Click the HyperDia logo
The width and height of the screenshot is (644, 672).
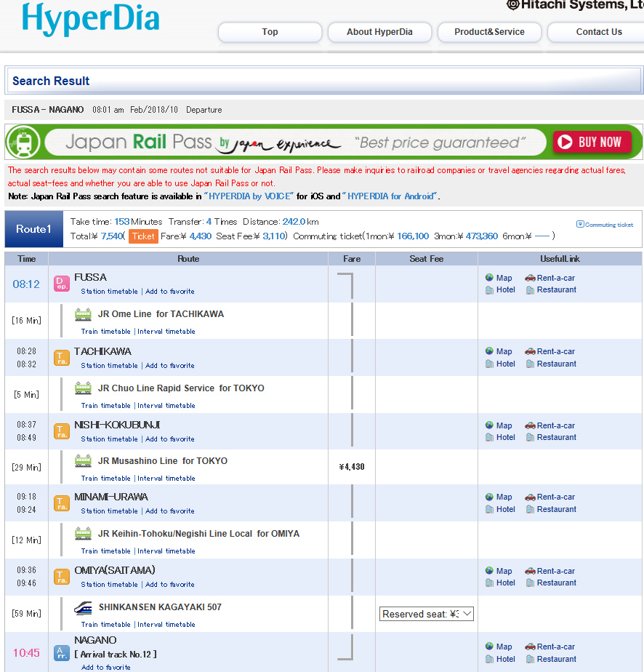[91, 20]
